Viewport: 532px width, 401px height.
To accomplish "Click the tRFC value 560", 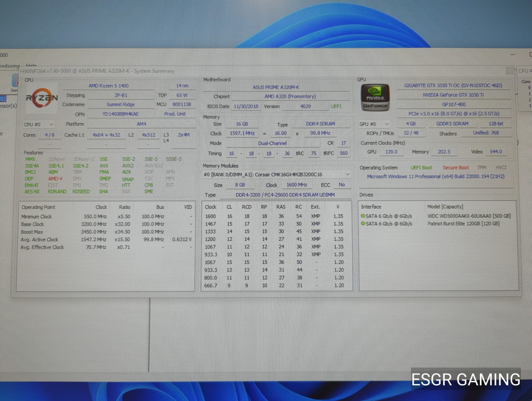I will 344,153.
